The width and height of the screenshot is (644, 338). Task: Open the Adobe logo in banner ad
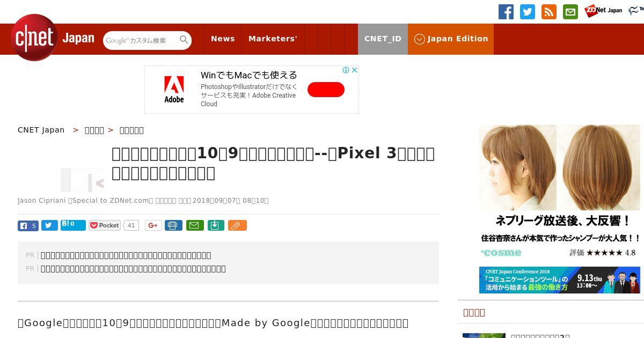tap(174, 89)
